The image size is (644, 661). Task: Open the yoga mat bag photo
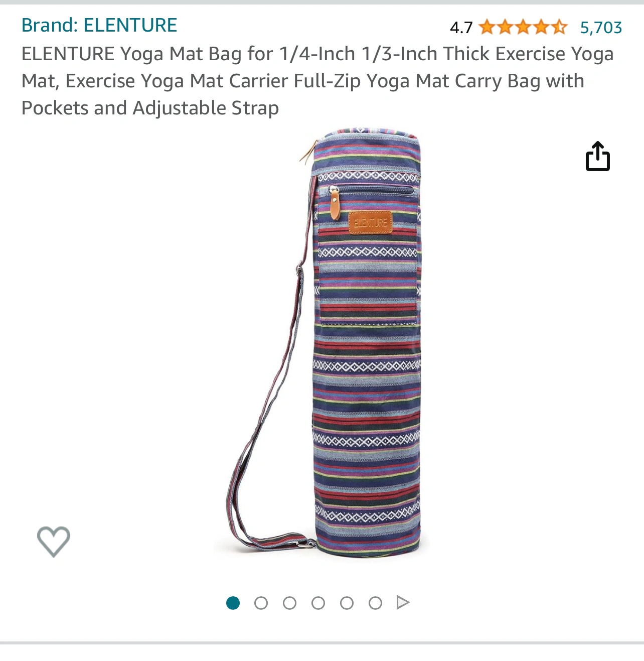click(323, 342)
